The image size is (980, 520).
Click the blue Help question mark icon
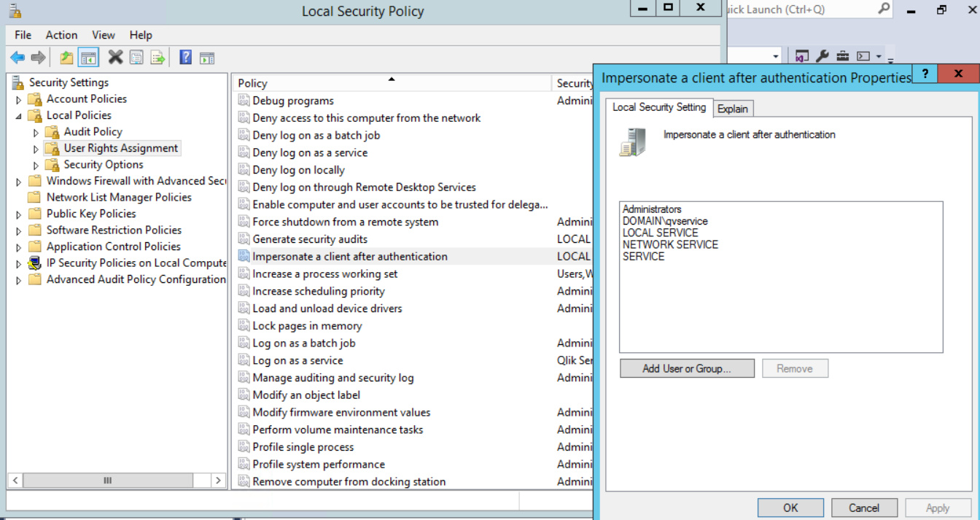[x=185, y=58]
